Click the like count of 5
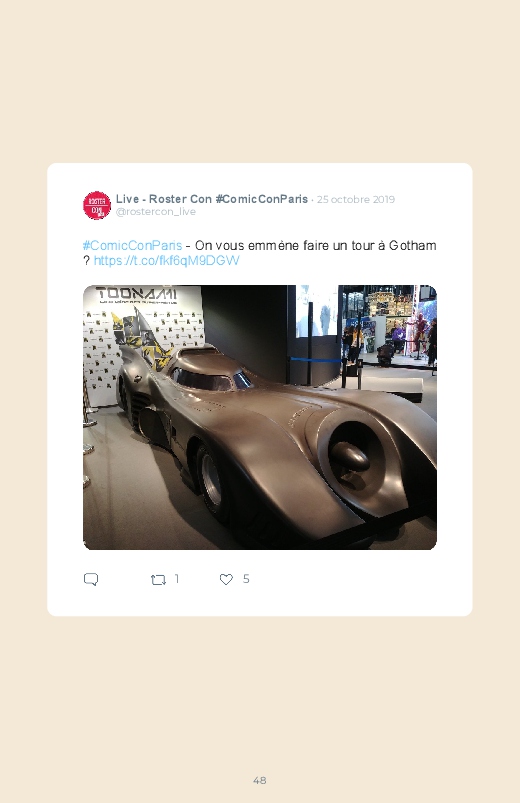The height and width of the screenshot is (803, 520). 246,579
